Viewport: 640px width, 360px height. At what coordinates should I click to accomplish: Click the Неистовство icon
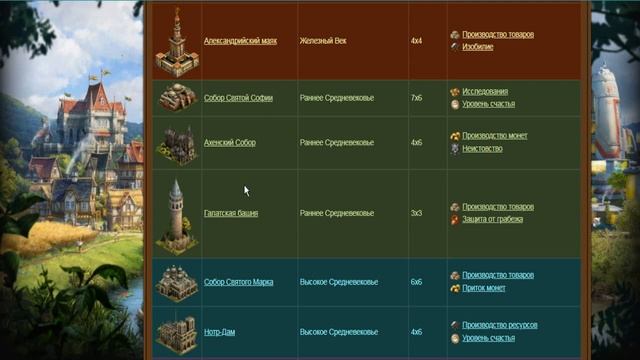coord(455,149)
